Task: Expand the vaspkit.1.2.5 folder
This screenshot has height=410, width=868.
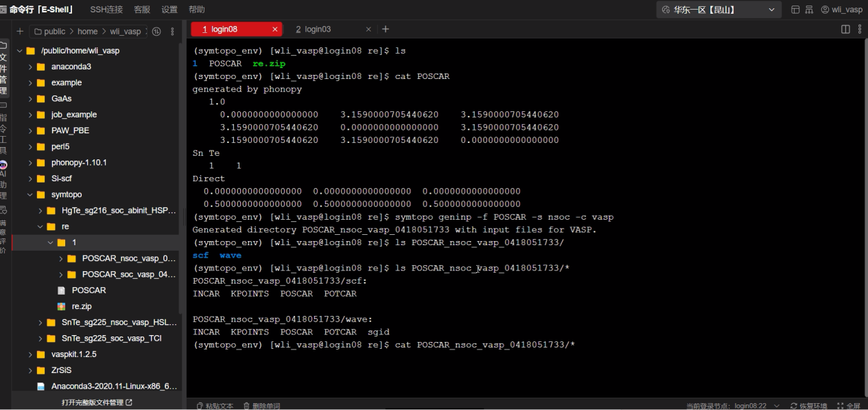Action: [x=30, y=354]
